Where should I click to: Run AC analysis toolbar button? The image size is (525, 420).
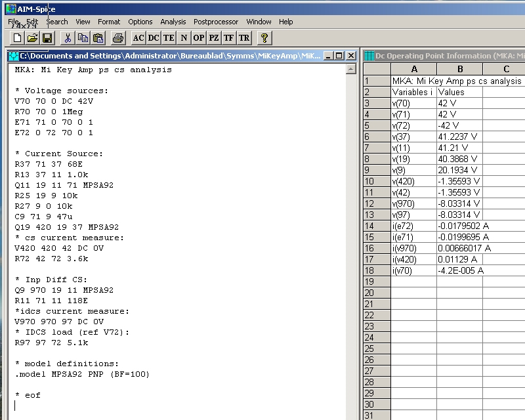(x=138, y=38)
